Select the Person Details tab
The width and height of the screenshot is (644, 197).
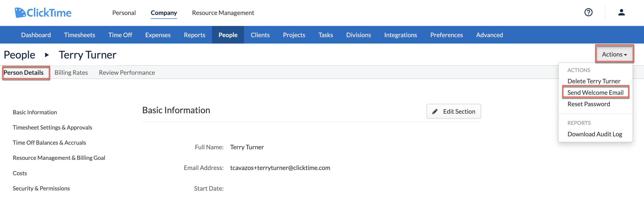click(24, 72)
